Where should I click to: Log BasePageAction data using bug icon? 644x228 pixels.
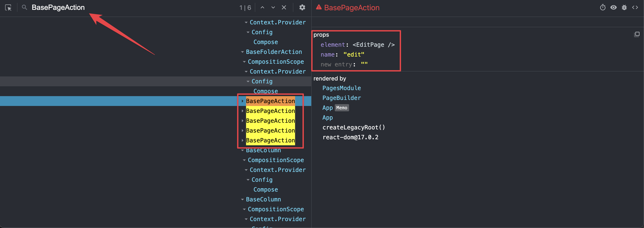pos(624,7)
